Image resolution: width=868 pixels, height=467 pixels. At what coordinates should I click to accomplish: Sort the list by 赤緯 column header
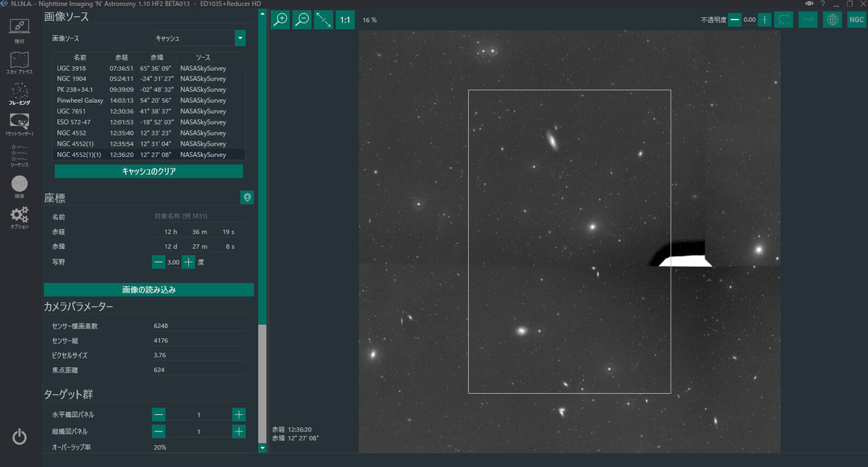click(157, 57)
